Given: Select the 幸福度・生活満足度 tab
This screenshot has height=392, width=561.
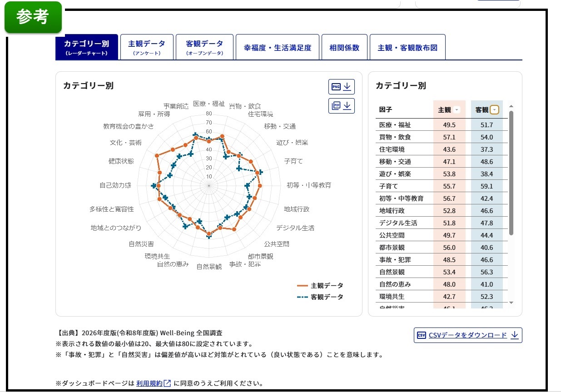Looking at the screenshot, I should point(278,47).
